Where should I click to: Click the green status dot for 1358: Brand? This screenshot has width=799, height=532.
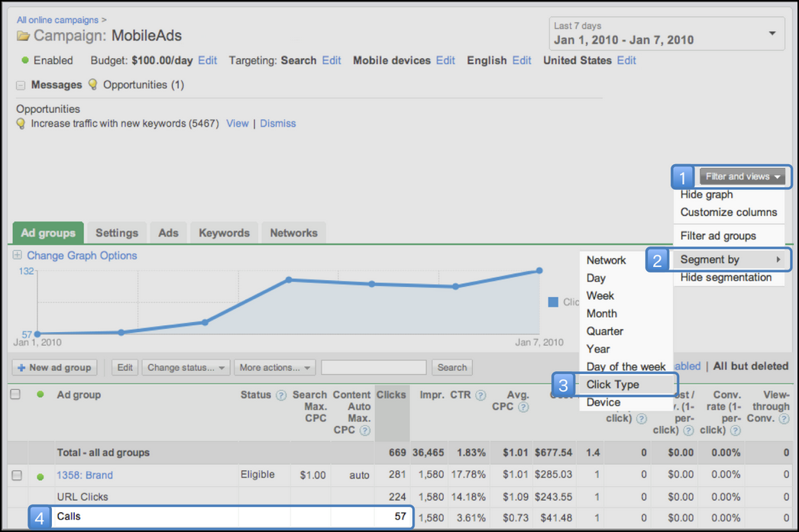click(40, 476)
